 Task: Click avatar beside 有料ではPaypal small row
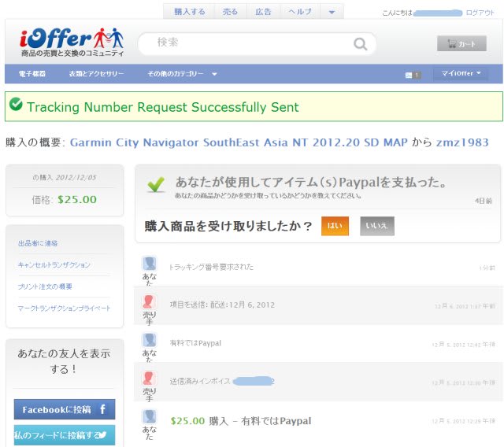pyautogui.click(x=149, y=340)
